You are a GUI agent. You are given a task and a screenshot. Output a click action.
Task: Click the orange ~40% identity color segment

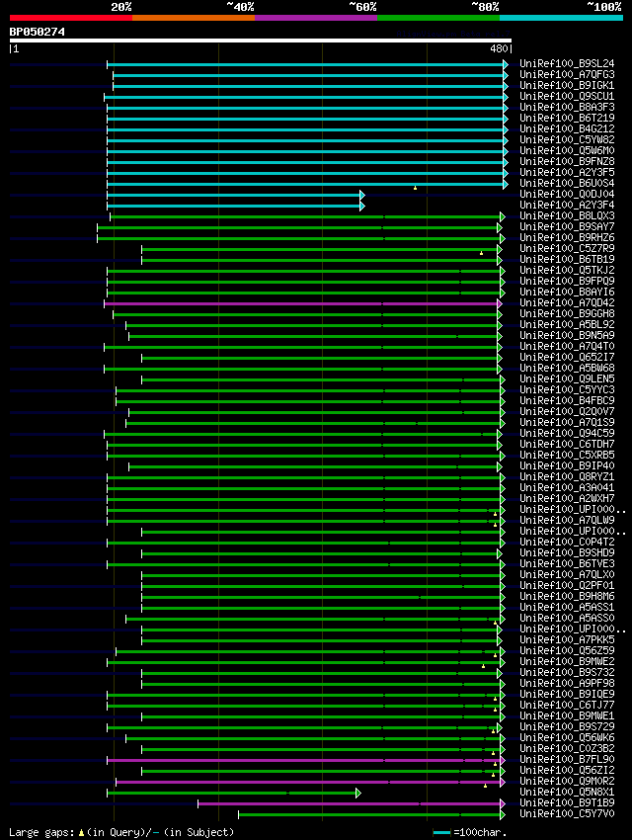(x=194, y=18)
